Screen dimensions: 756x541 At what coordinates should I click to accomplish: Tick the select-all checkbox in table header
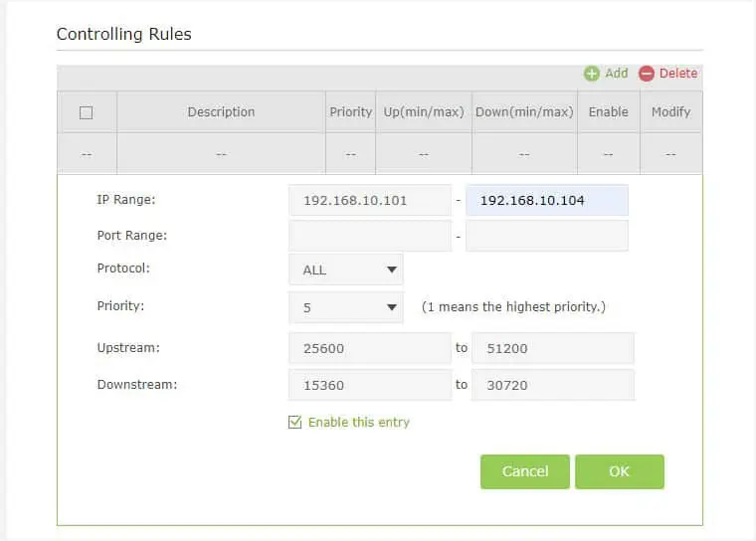click(x=86, y=112)
